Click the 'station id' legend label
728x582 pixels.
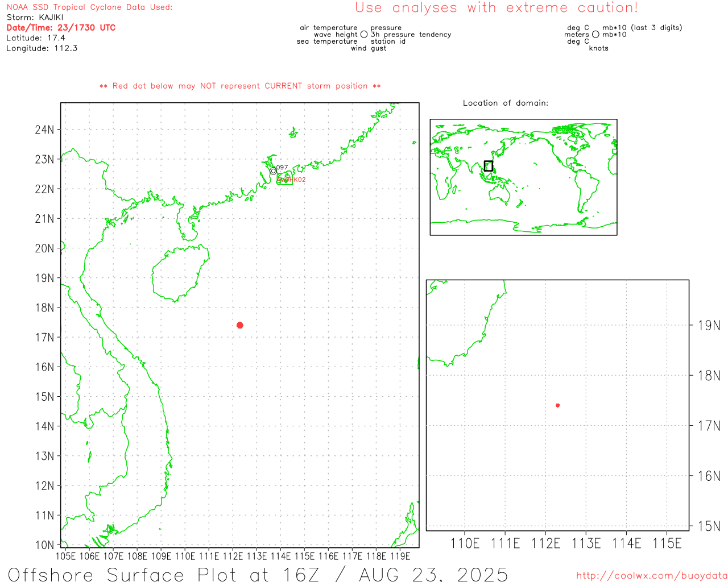click(x=388, y=41)
